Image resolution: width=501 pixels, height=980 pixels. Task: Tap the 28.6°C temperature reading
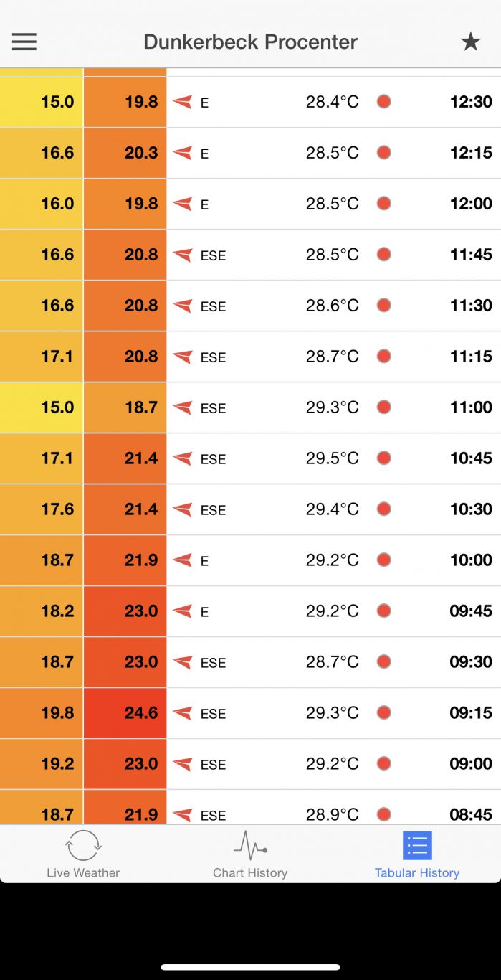click(332, 306)
